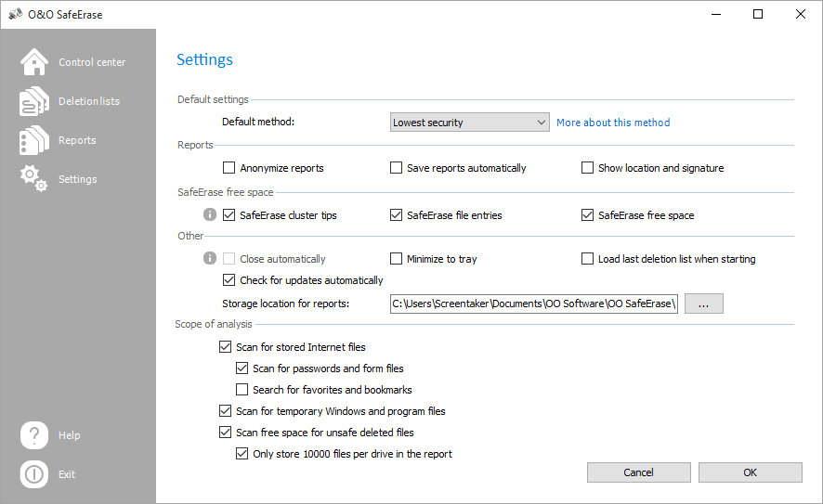The height and width of the screenshot is (504, 823).
Task: Open Control center via house icon
Action: pos(34,62)
